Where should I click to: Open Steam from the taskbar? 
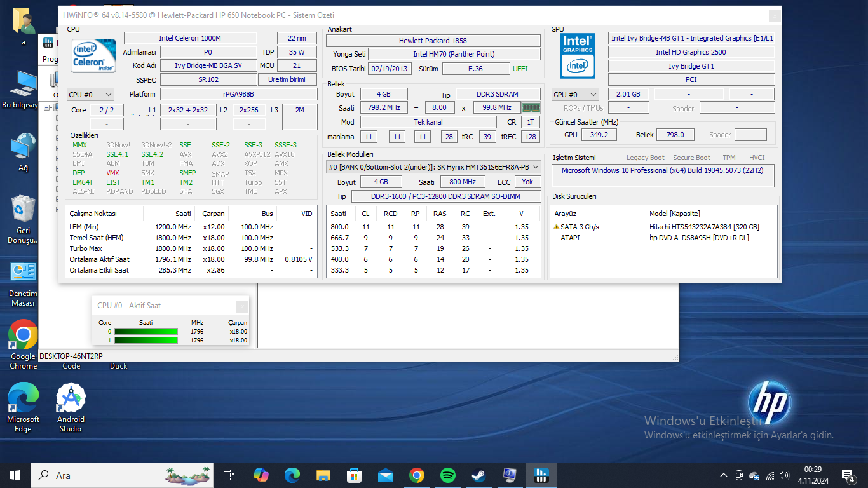(x=478, y=475)
